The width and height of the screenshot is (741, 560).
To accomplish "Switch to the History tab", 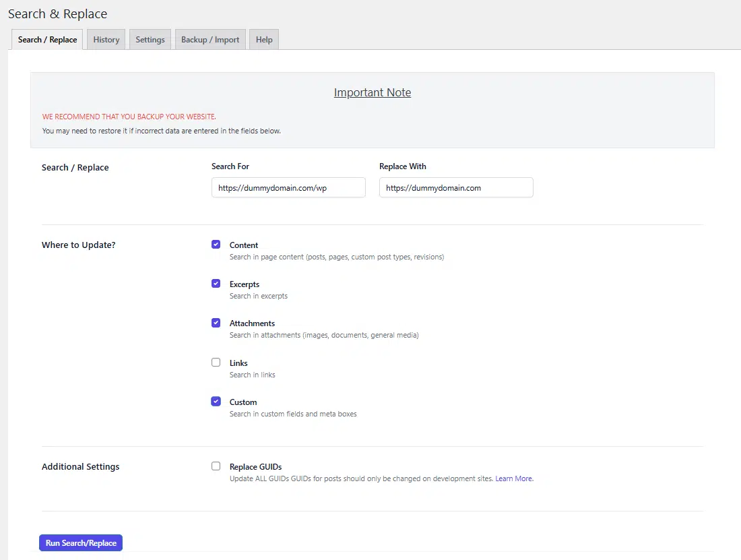I will pos(106,40).
